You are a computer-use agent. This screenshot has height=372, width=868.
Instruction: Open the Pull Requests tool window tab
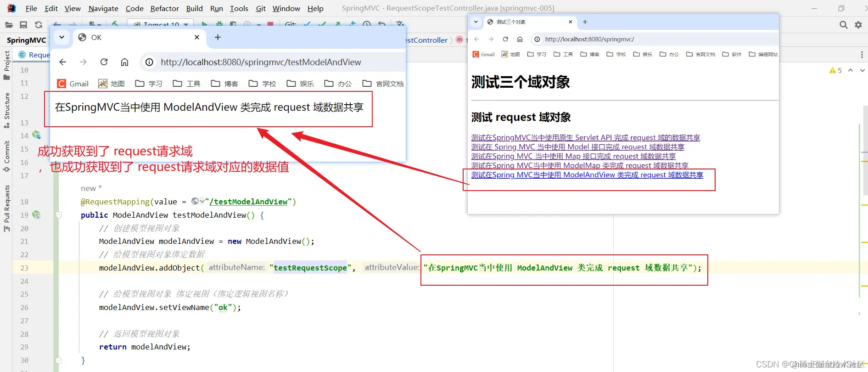[x=7, y=208]
